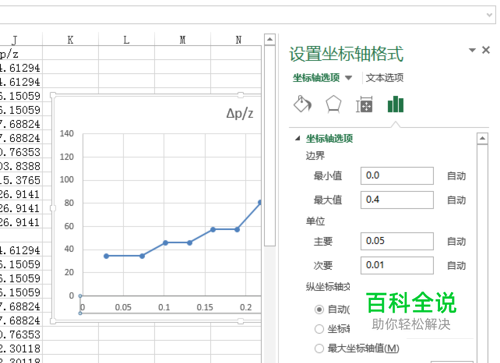
Task: Click the vertical axis label 60
Action: pos(69,226)
